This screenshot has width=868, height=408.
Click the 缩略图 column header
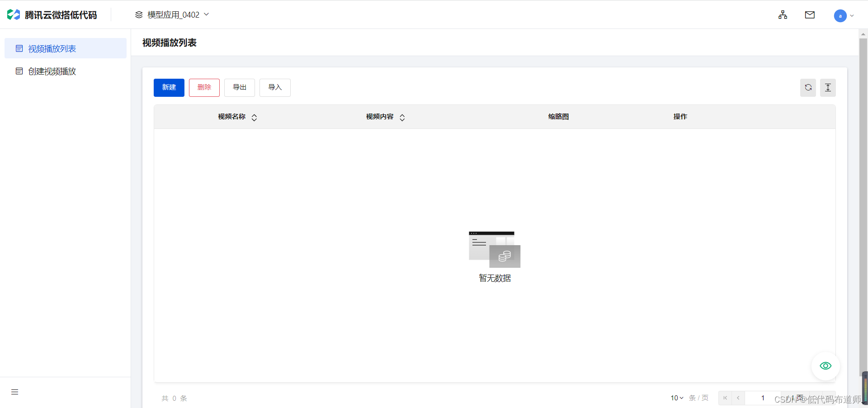pyautogui.click(x=558, y=117)
